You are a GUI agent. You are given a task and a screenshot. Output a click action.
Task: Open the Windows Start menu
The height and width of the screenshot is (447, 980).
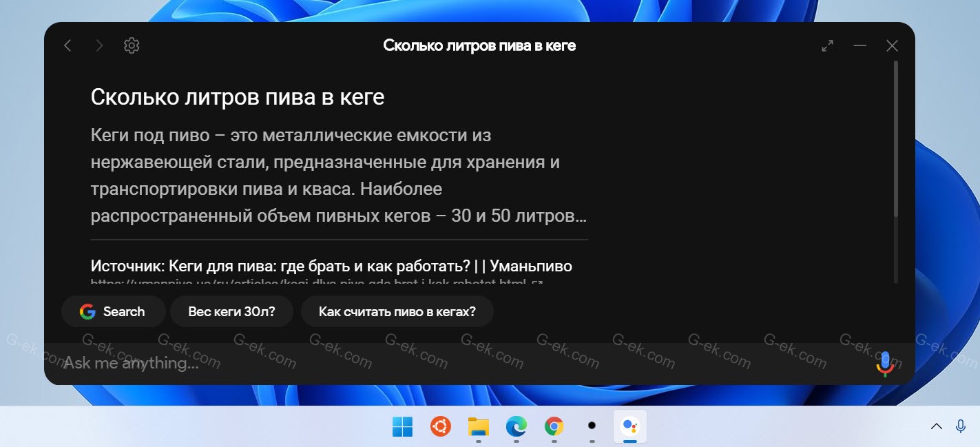402,427
